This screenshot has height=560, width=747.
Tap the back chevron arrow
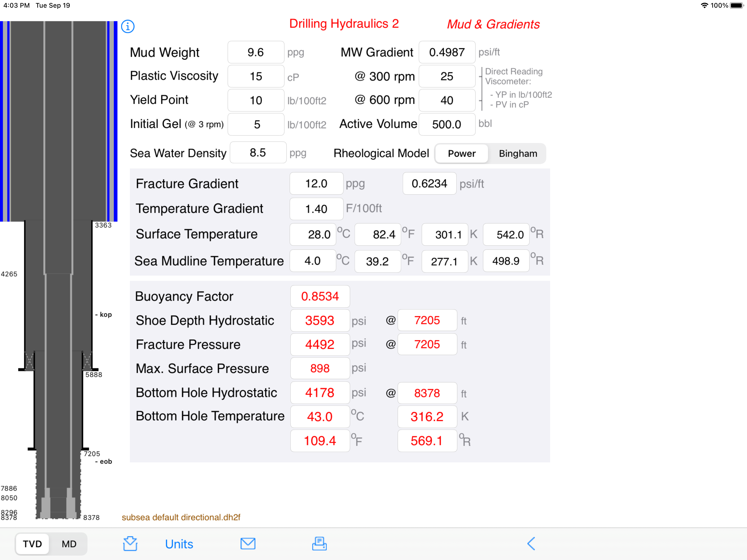tap(531, 543)
